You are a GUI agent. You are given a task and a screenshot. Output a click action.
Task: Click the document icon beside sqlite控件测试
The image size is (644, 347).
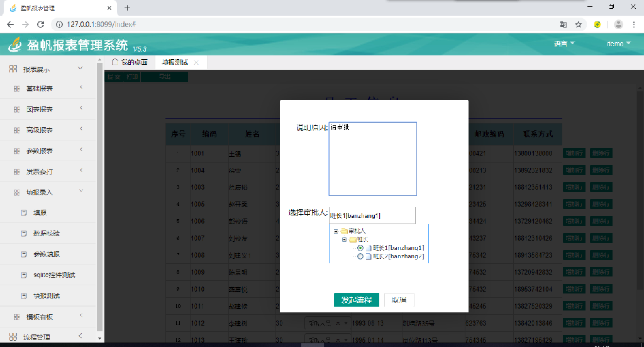(25, 275)
